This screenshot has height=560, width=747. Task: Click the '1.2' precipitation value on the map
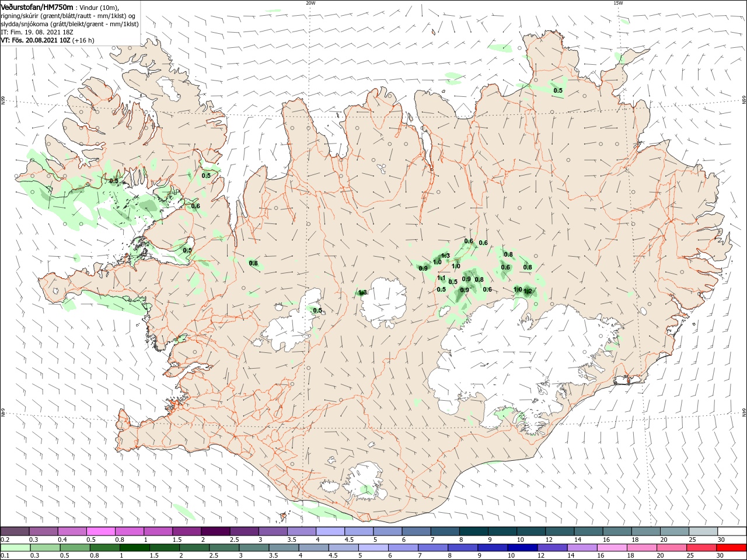(528, 291)
